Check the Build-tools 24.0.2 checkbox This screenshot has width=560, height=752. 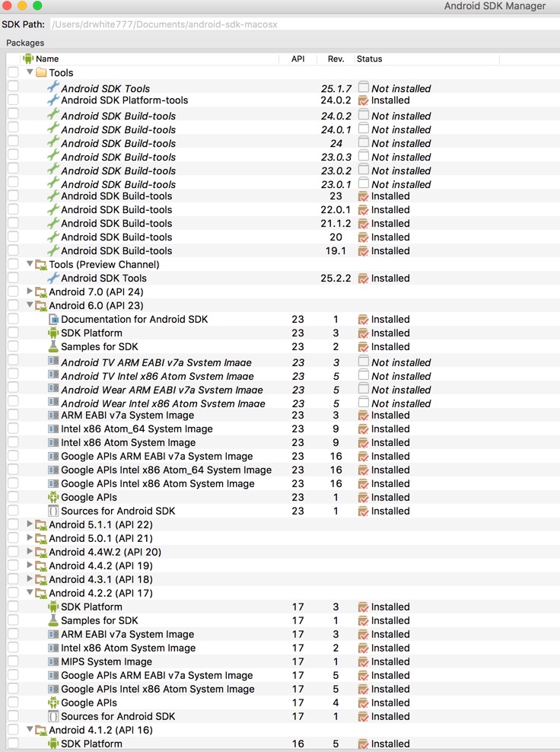click(13, 113)
